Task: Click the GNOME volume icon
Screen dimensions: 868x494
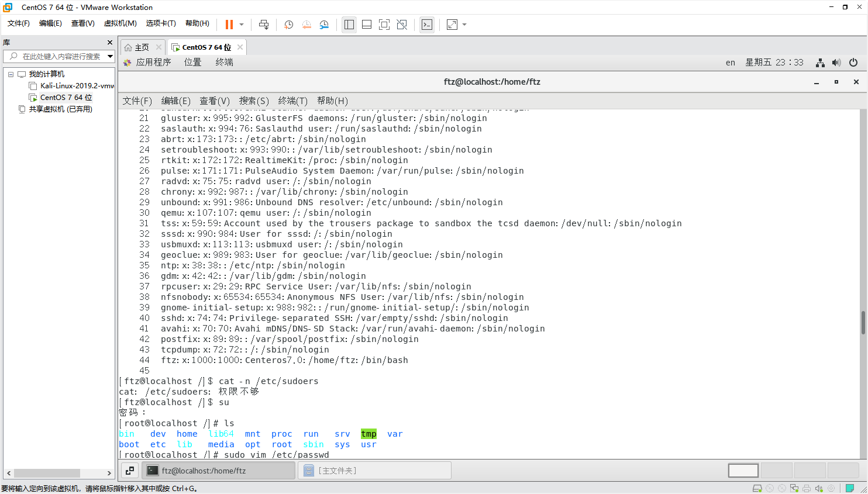Action: click(x=836, y=63)
